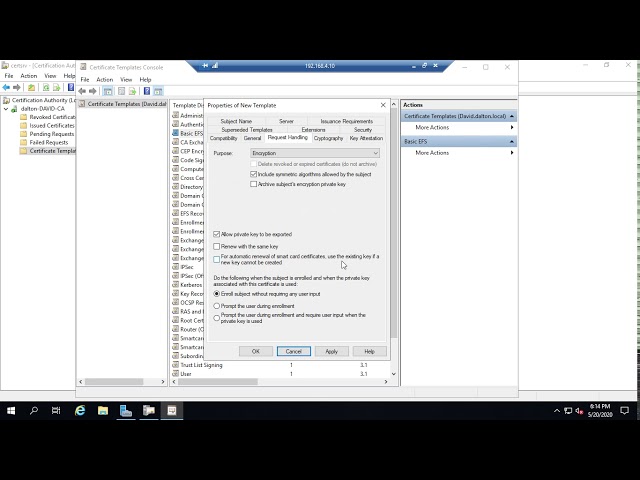Click Back arrow in certsrv toolbar
Image resolution: width=640 pixels, height=480 pixels.
6,87
